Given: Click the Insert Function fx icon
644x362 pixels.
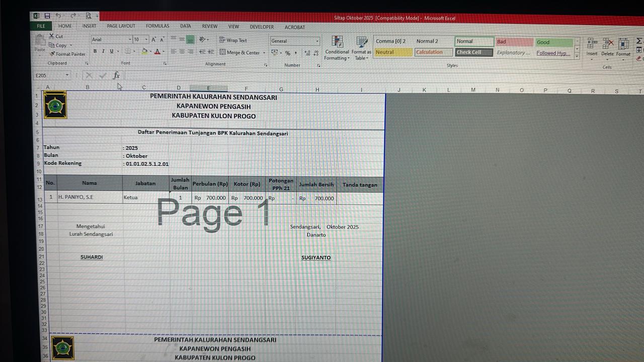Looking at the screenshot, I should (x=116, y=75).
